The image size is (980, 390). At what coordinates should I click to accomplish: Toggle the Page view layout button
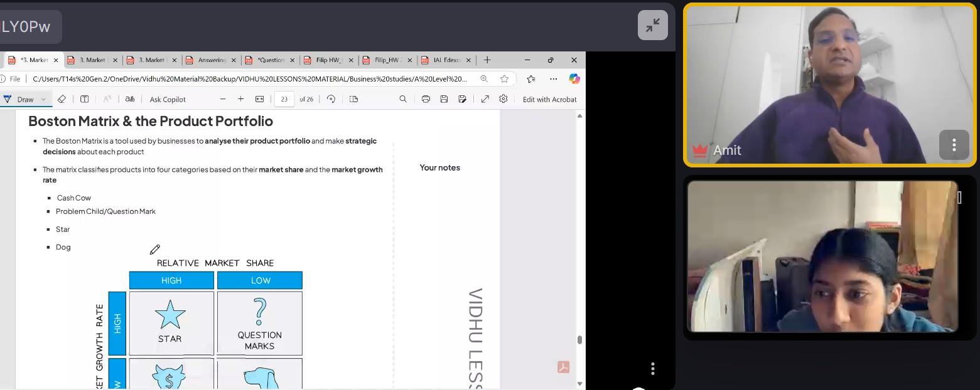pyautogui.click(x=353, y=99)
